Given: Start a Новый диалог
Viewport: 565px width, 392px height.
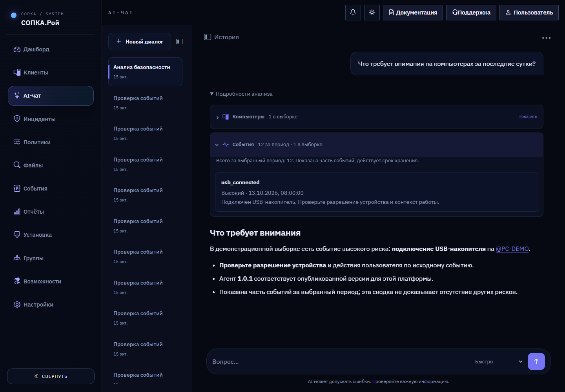Looking at the screenshot, I should point(140,42).
